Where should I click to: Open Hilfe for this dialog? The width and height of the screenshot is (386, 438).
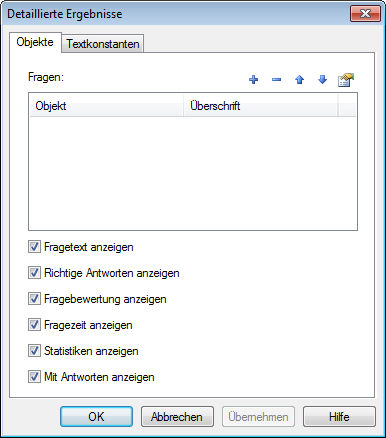(339, 416)
